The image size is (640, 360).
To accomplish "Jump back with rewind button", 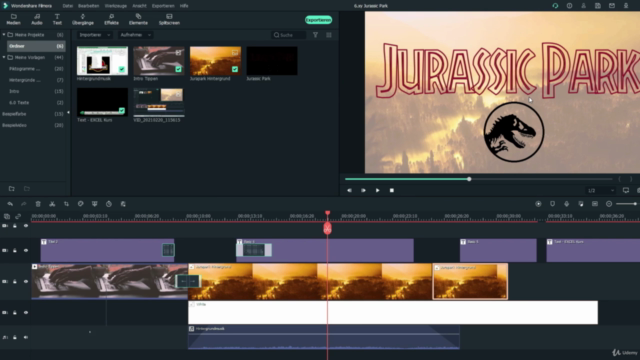I will [x=349, y=191].
